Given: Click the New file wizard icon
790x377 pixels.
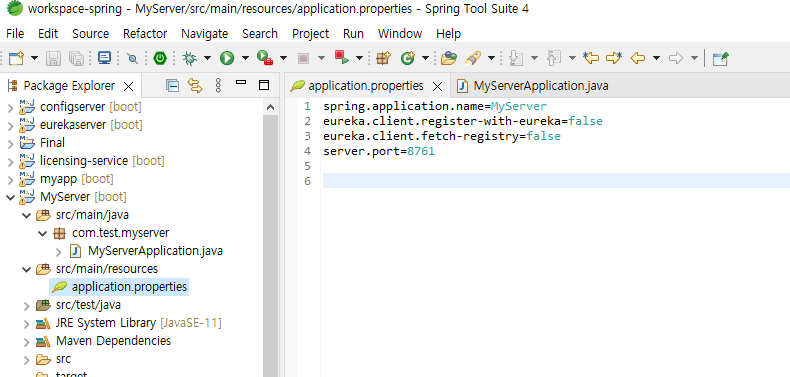Looking at the screenshot, I should pos(17,58).
